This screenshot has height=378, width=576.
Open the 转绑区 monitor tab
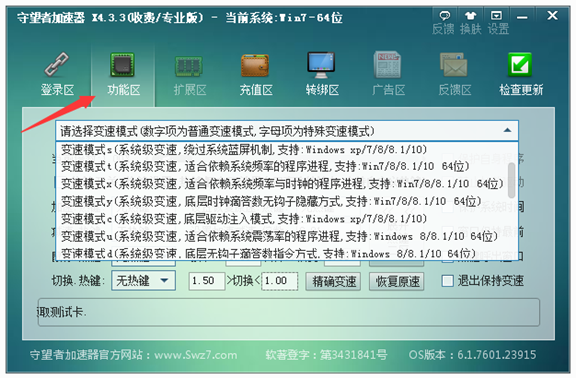322,75
